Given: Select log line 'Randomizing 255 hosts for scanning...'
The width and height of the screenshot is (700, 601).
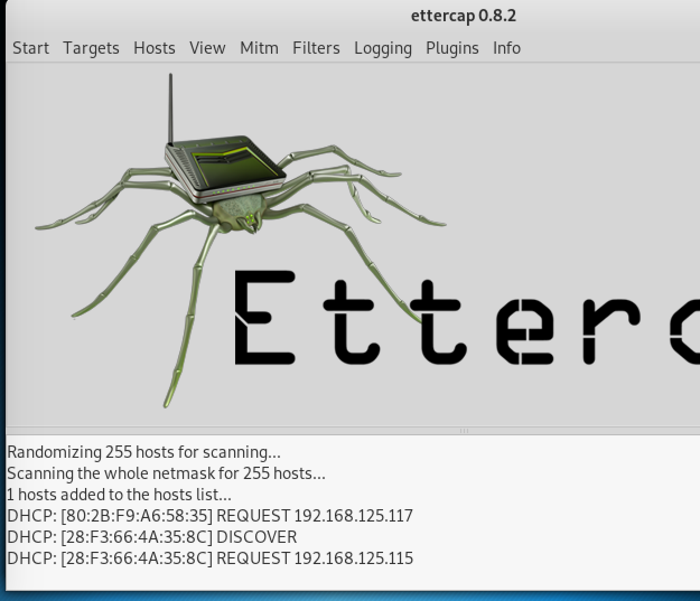Looking at the screenshot, I should 144,452.
